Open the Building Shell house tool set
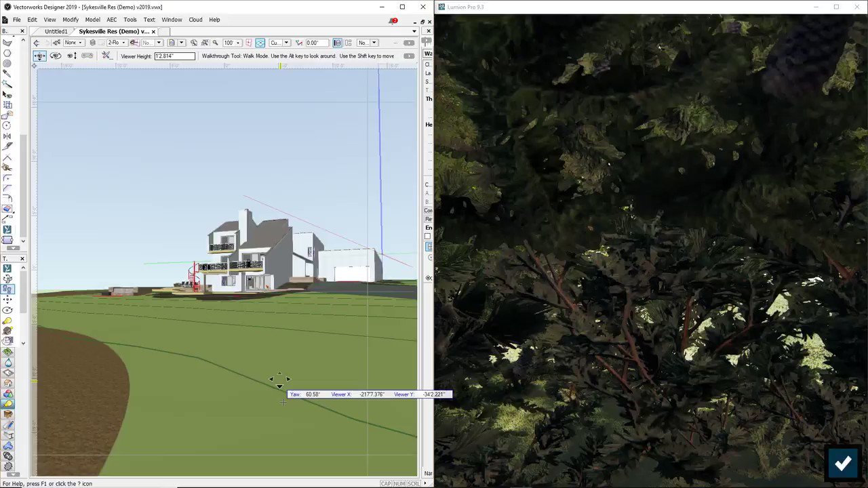 pos(7,384)
